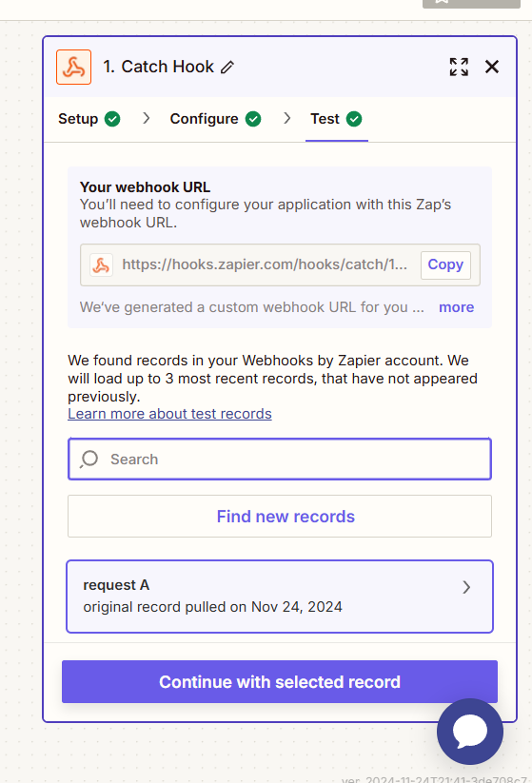Open 'Learn more about test records' link
532x783 pixels.
coord(169,414)
